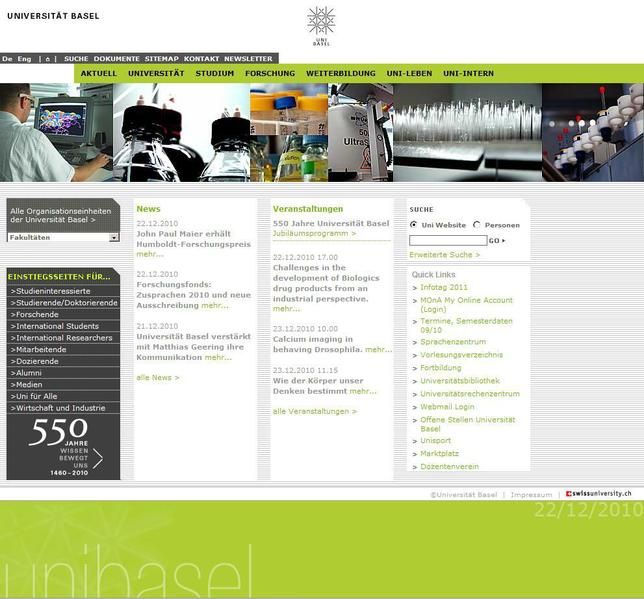Image resolution: width=644 pixels, height=599 pixels.
Task: Open the STUDIUM main menu
Action: [215, 74]
